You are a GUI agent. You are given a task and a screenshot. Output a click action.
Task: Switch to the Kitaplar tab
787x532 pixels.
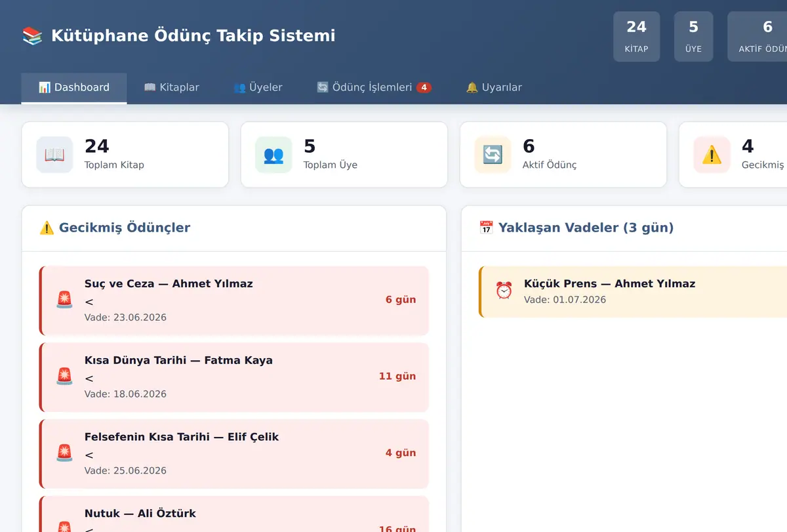point(171,87)
